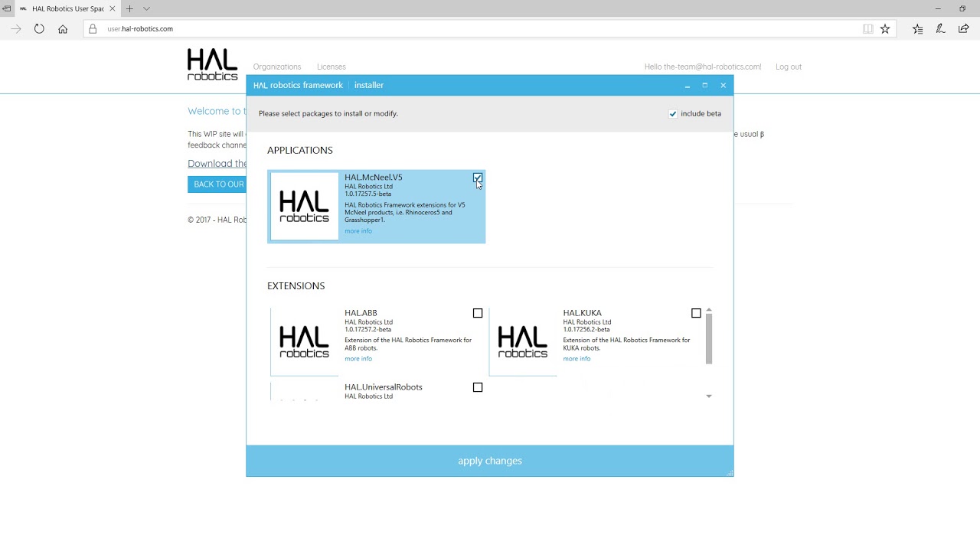Screen dimensions: 980x551
Task: Click the BACK TO OUR button on webpage
Action: [x=217, y=184]
